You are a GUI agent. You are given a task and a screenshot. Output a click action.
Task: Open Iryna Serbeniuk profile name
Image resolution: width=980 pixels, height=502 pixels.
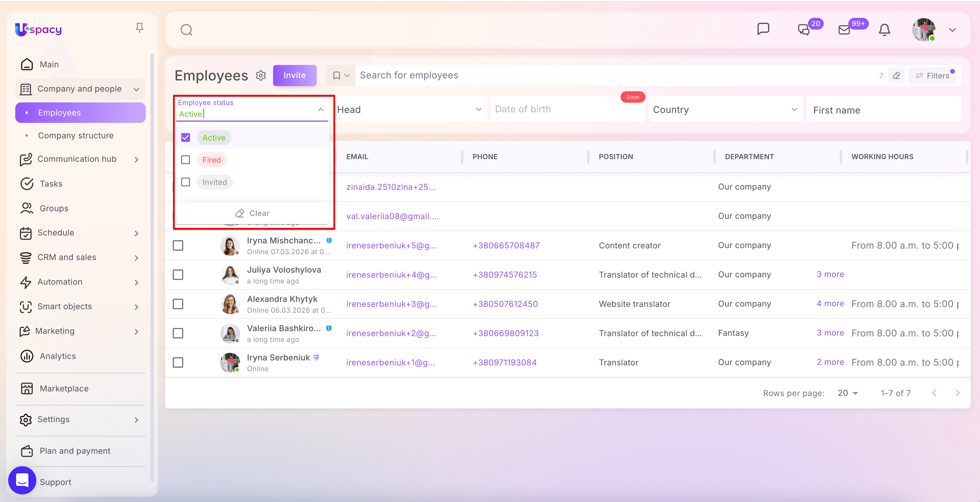pyautogui.click(x=278, y=357)
